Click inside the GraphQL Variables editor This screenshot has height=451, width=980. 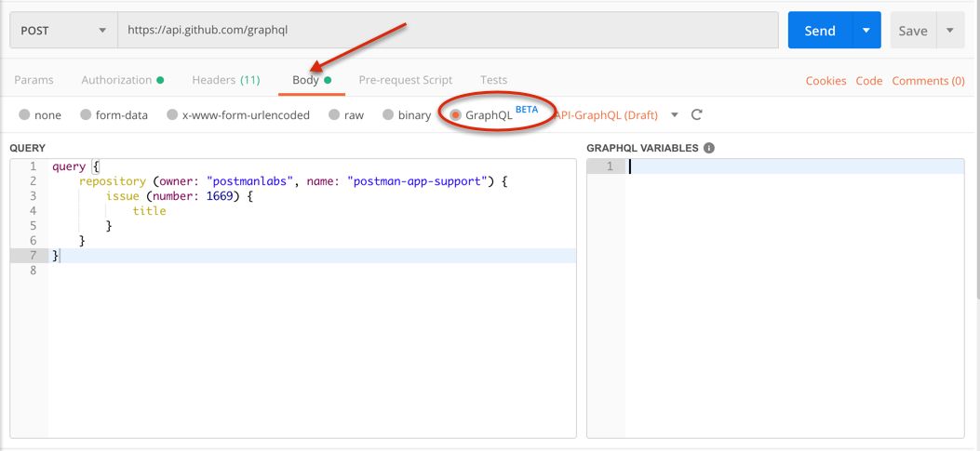click(x=794, y=298)
